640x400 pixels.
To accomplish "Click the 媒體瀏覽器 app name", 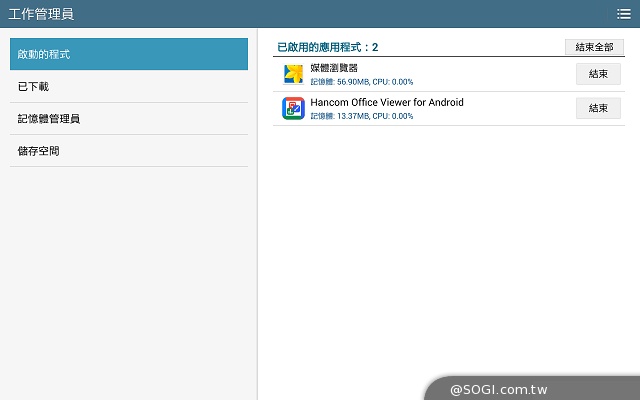I will click(x=334, y=68).
